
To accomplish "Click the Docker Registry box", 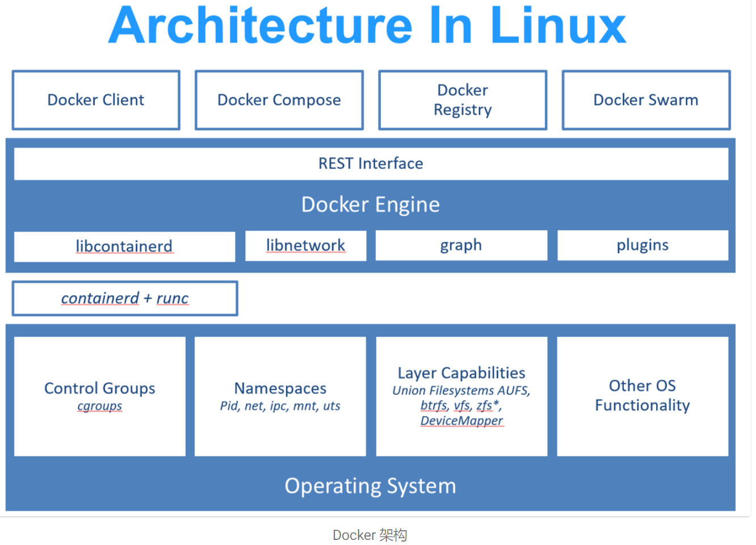I will 463,100.
